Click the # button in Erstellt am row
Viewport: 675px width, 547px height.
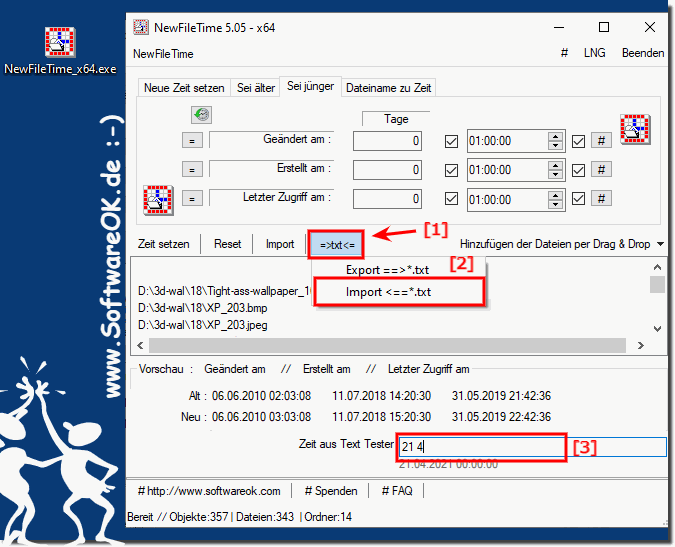point(601,170)
